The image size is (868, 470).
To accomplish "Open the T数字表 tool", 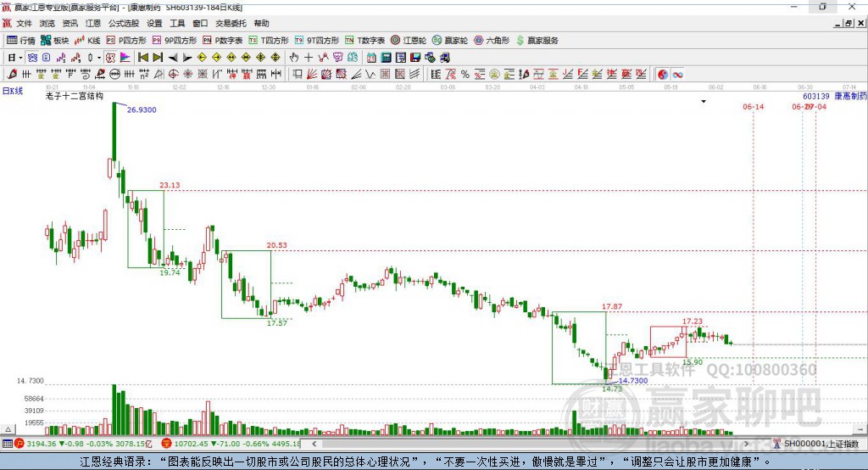I will click(364, 41).
